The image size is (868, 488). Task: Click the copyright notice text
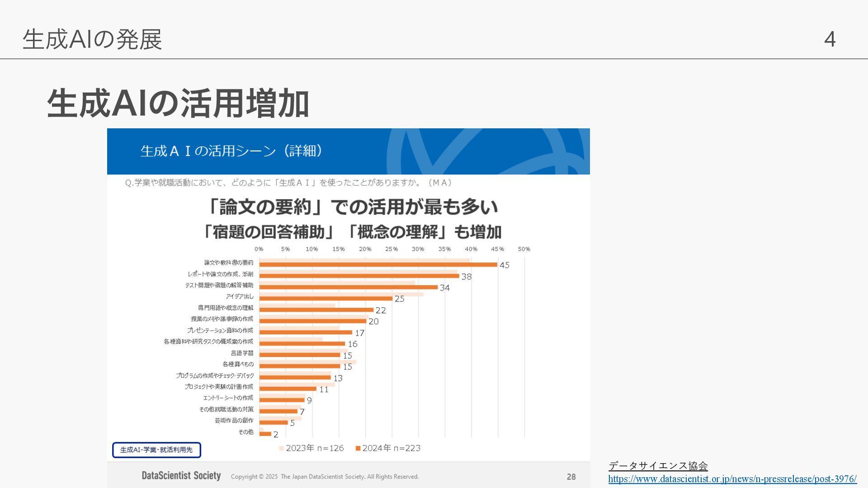(325, 477)
